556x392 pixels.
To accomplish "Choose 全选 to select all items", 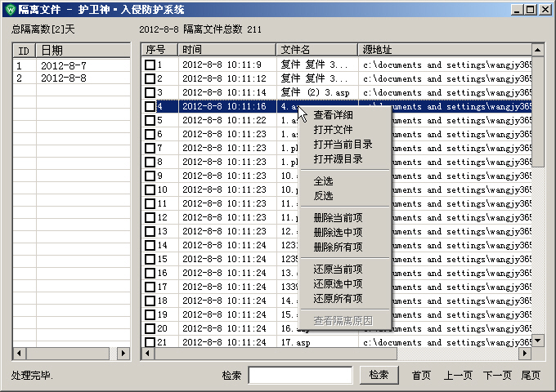I will pos(323,180).
